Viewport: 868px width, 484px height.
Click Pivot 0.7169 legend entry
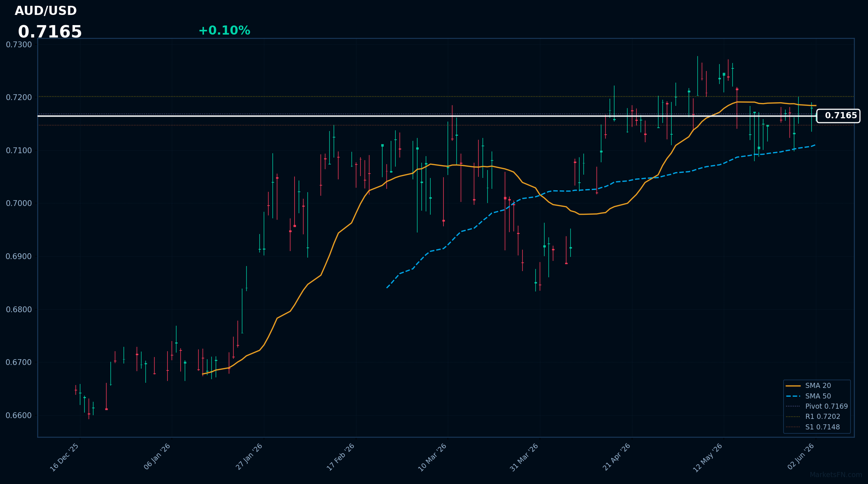[817, 406]
